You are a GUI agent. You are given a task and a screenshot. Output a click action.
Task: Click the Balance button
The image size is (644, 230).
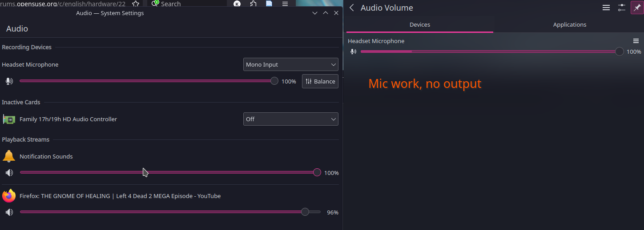click(320, 81)
